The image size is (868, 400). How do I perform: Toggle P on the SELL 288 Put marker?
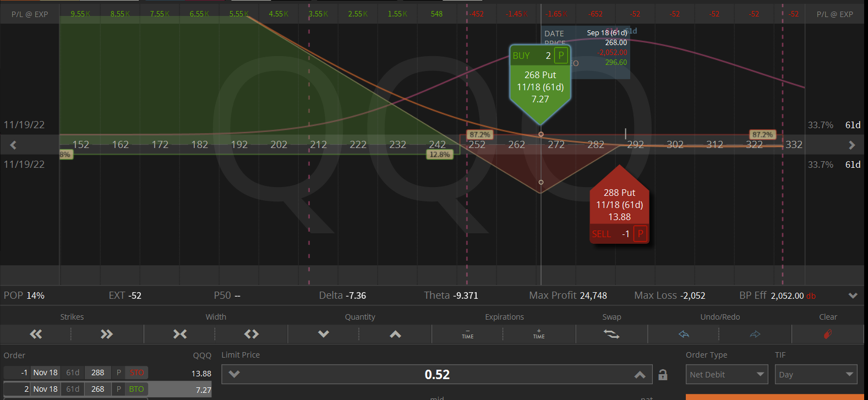pos(640,234)
